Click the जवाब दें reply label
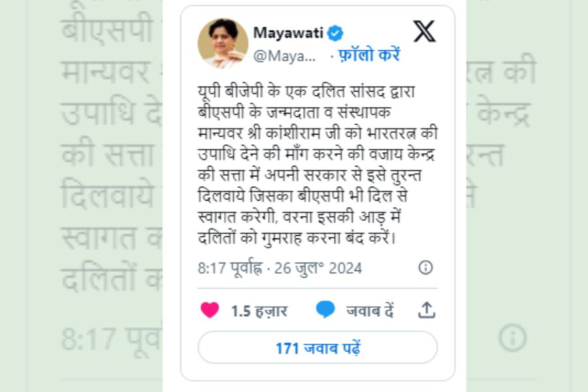 click(x=370, y=311)
